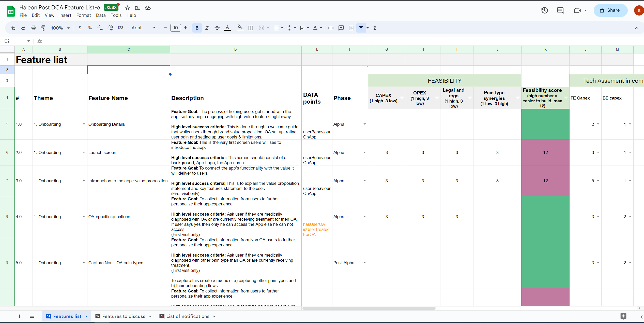Add a new sheet with plus button
The width and height of the screenshot is (644, 323).
(20, 316)
